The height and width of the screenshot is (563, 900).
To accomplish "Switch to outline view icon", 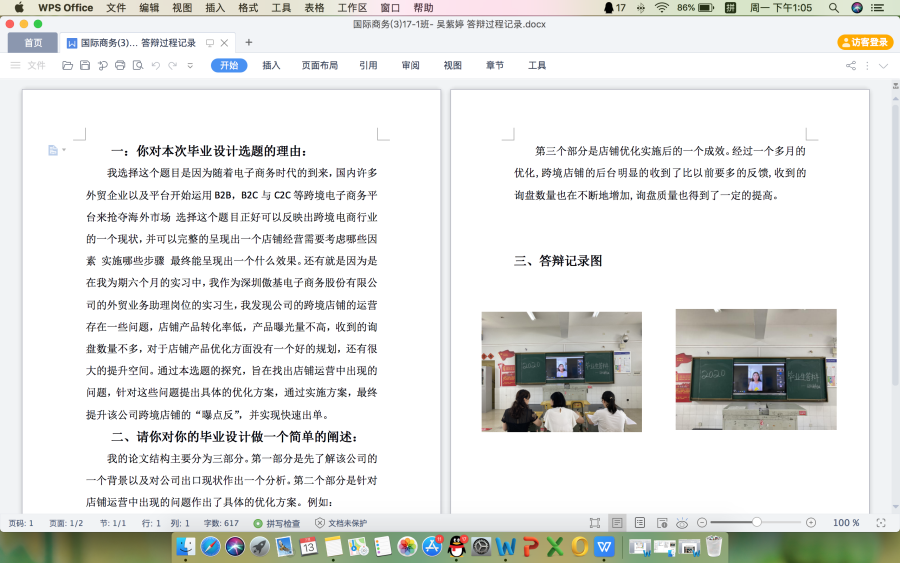I will (x=639, y=523).
